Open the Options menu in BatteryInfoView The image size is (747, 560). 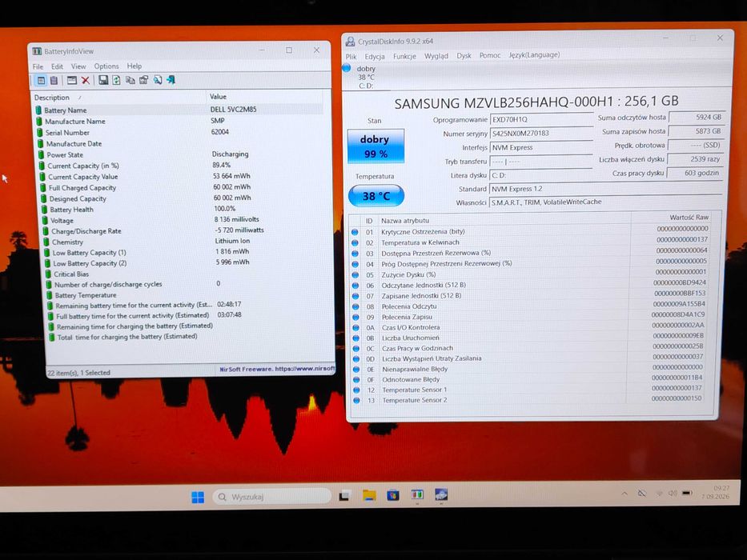coord(106,66)
